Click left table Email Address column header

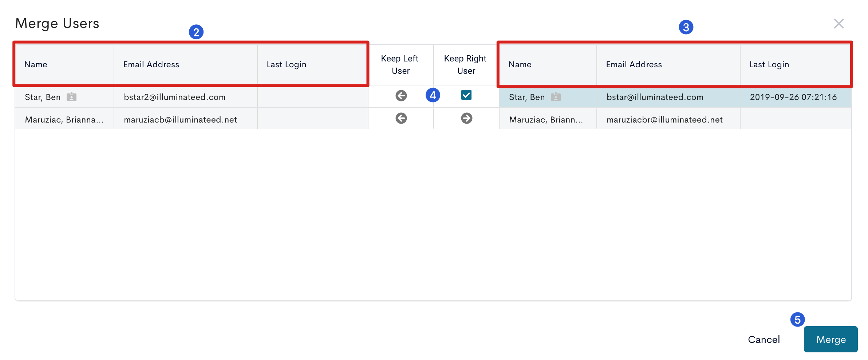point(186,64)
